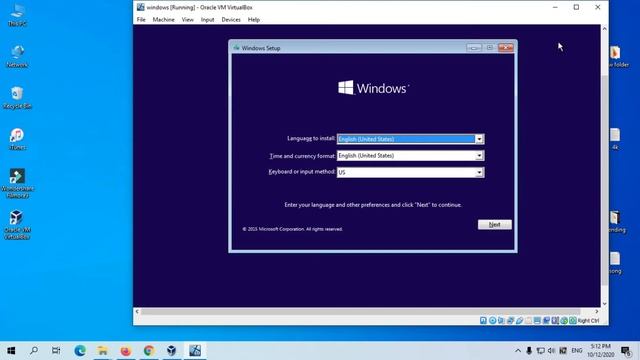Screen dimensions: 640x360
Task: Switch to the running VM taskbar icon
Action: (x=195, y=351)
